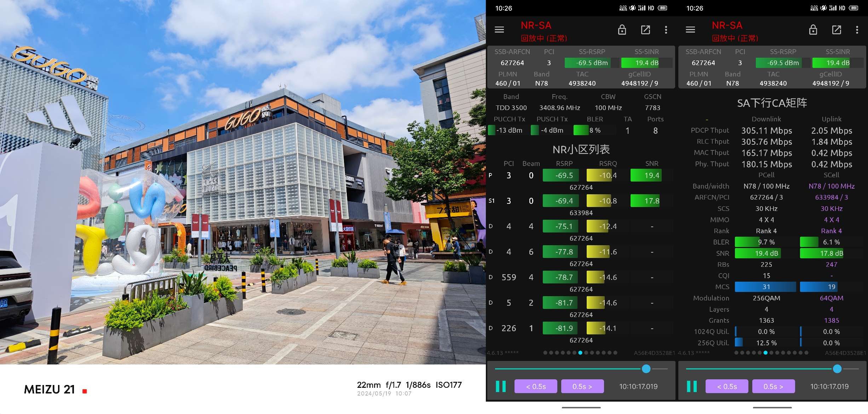Step forward with '0.5s >' button in right screen
The height and width of the screenshot is (414, 868).
tap(774, 386)
